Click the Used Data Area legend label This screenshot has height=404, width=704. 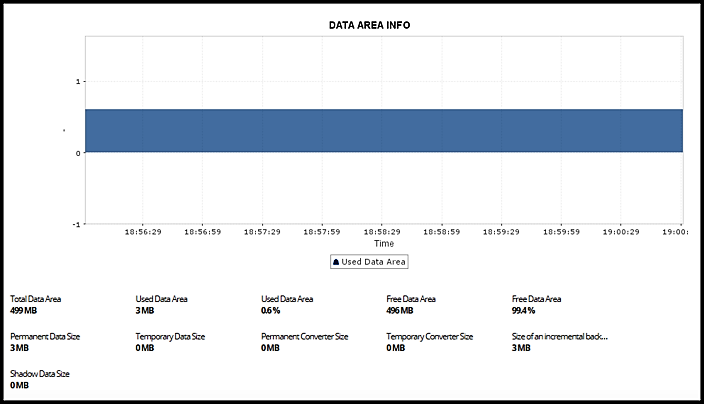tap(373, 262)
